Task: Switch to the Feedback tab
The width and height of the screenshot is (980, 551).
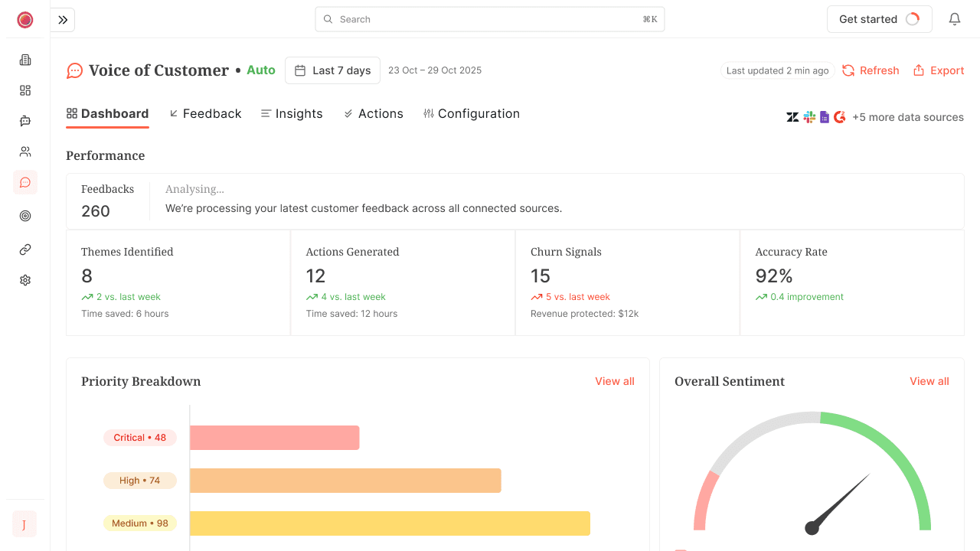Action: point(205,113)
